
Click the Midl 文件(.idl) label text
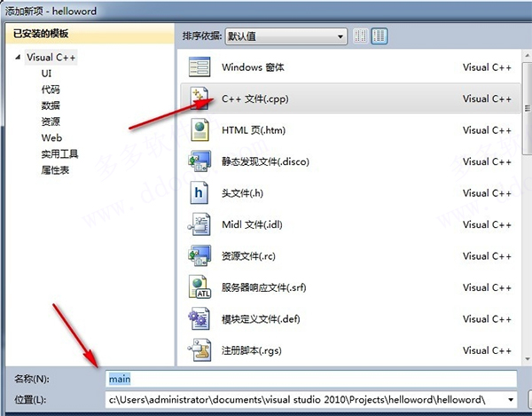pyautogui.click(x=252, y=224)
